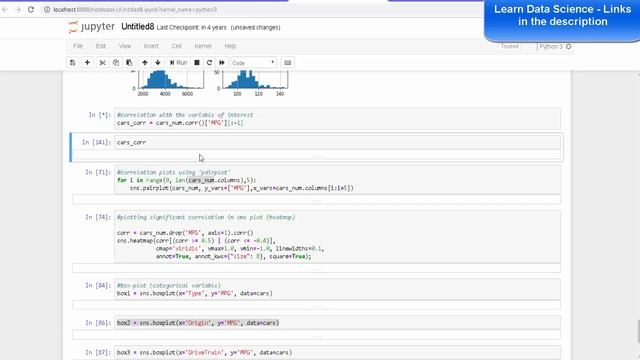Copy selected cells icon
Viewport: 640px width, 360px height.
(116, 62)
